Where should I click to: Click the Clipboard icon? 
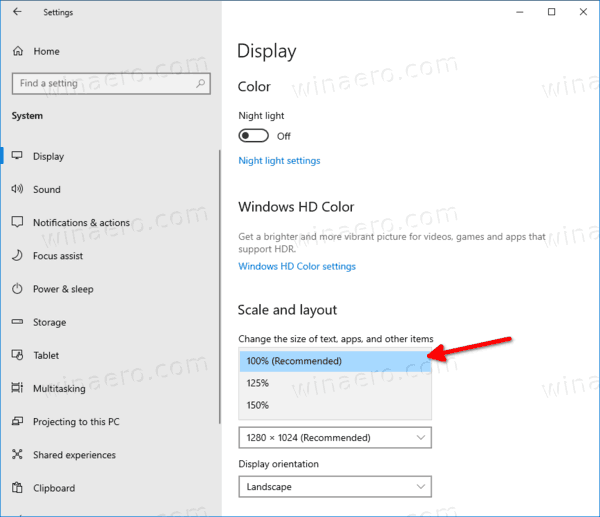(17, 488)
